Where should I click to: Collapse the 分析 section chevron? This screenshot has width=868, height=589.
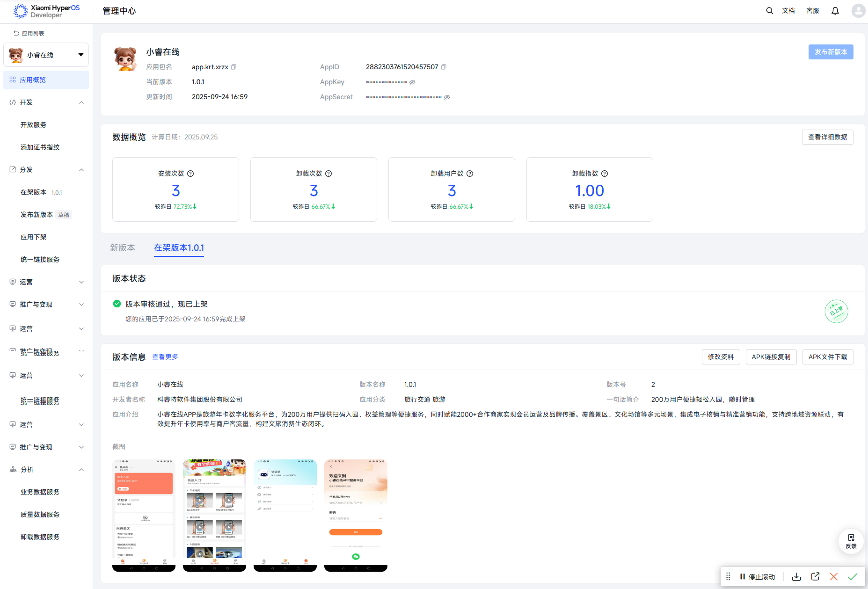point(81,470)
